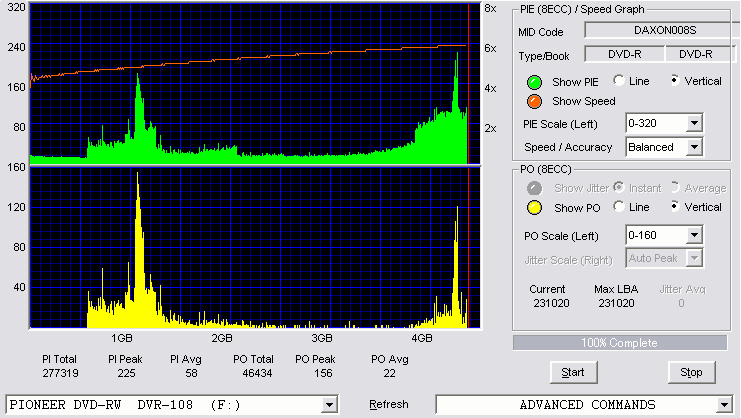Click the 1GB axis label

click(122, 338)
